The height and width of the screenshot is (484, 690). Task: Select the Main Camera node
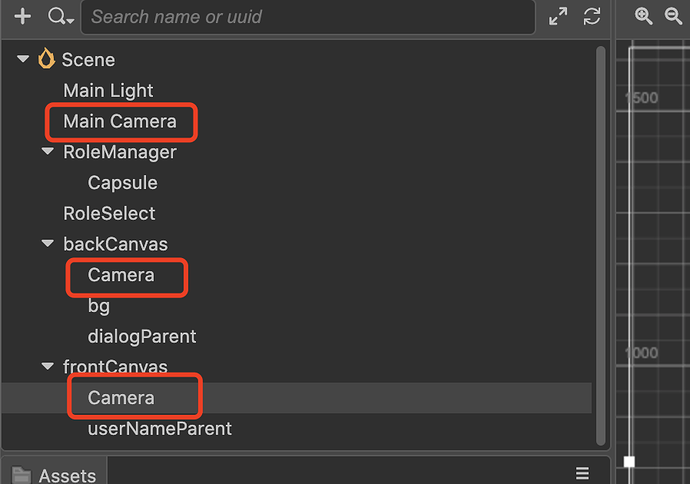coord(119,122)
